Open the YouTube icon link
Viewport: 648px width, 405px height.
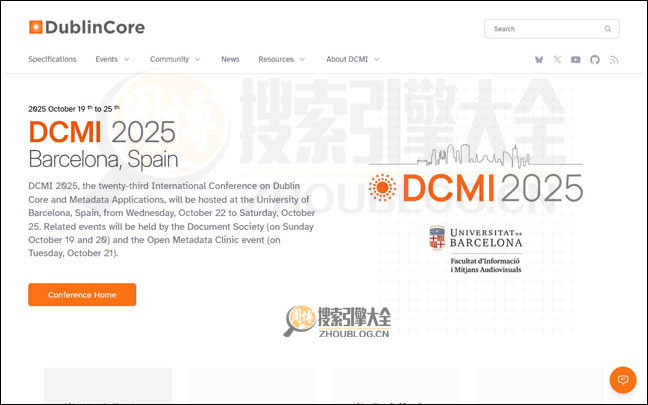576,60
